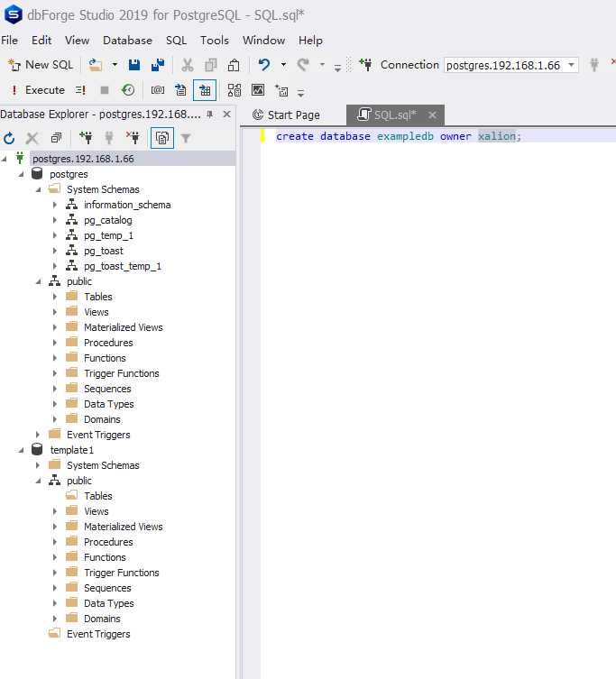
Task: Select the template1 database item
Action: 71,450
